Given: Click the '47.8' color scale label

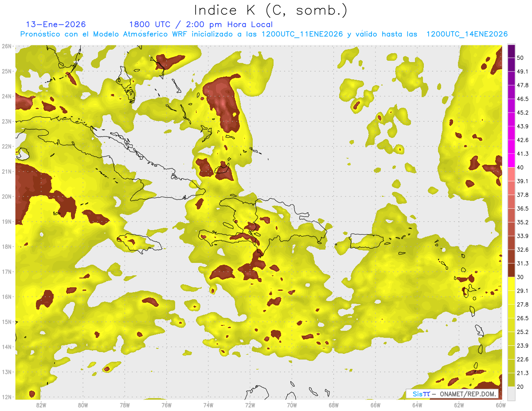Looking at the screenshot, I should 522,85.
